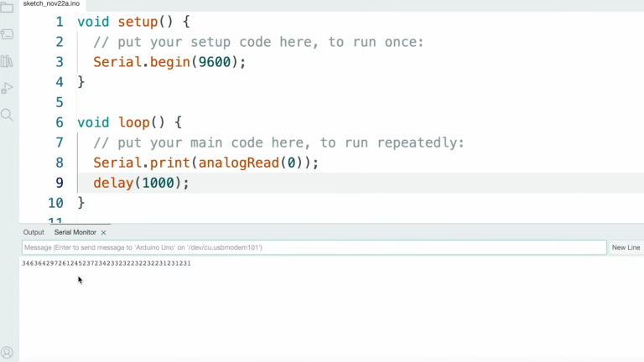Click line number 9 in gutter
644x362 pixels.
[x=60, y=183]
